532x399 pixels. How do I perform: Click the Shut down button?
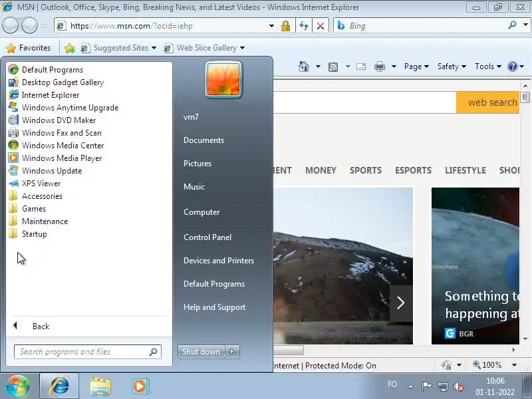[x=201, y=352]
